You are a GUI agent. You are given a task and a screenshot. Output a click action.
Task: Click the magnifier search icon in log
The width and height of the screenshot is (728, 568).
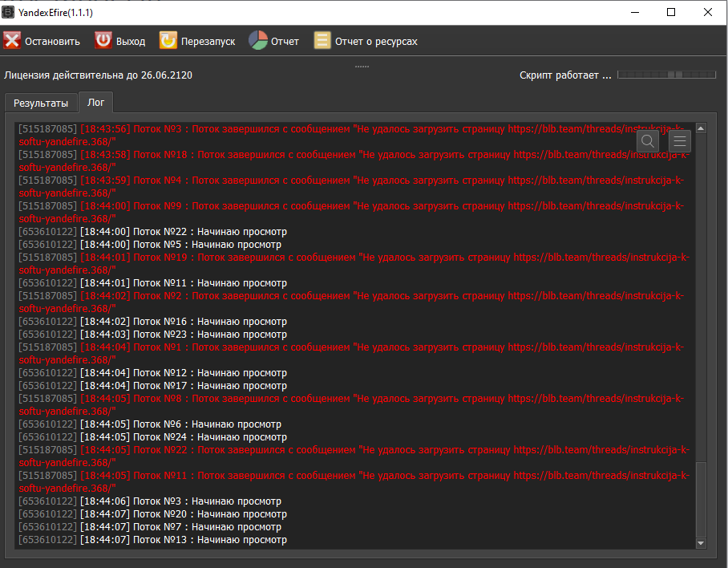[x=648, y=141]
